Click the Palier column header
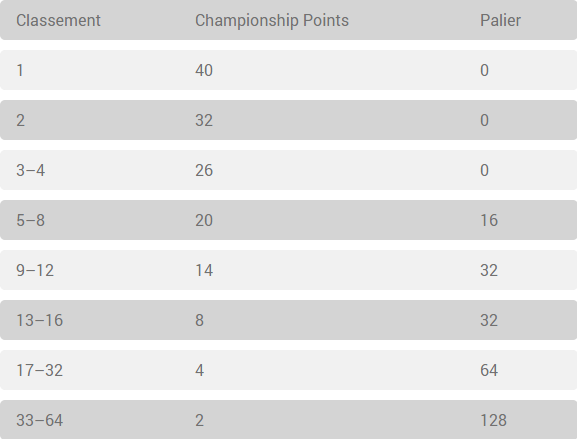 click(500, 20)
